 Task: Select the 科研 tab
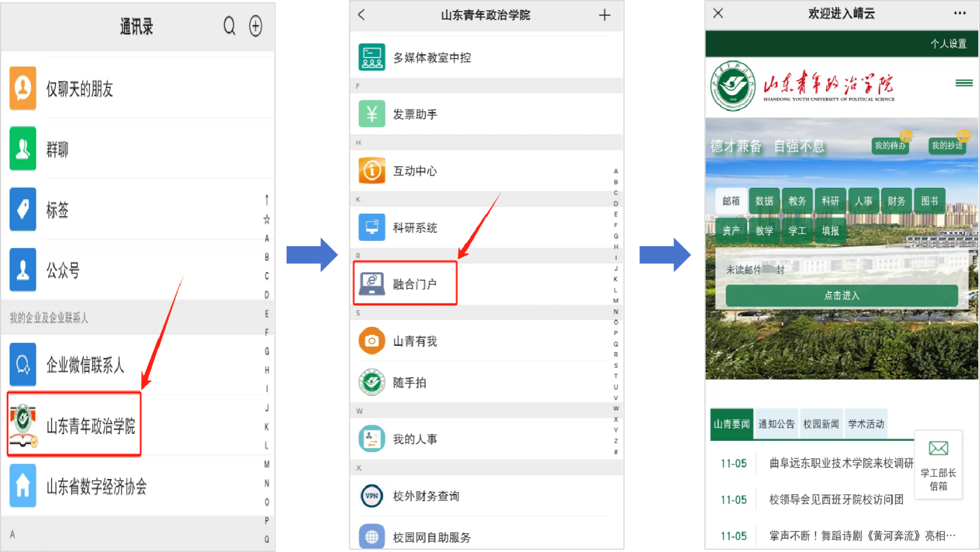coord(830,201)
